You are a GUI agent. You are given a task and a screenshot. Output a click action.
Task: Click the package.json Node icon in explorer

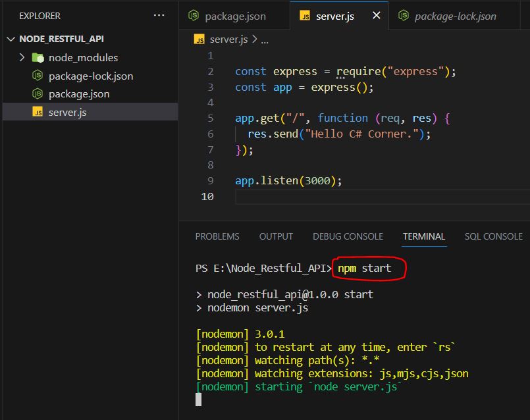tap(37, 93)
